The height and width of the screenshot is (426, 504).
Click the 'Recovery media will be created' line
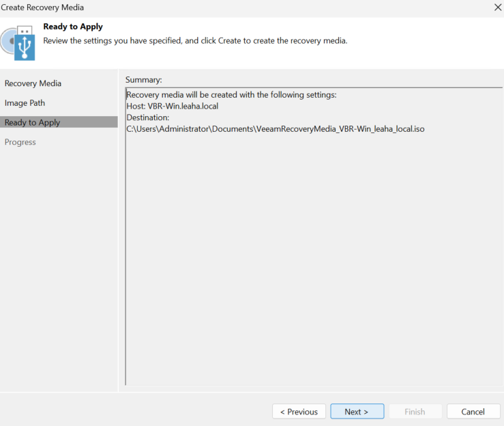click(231, 95)
